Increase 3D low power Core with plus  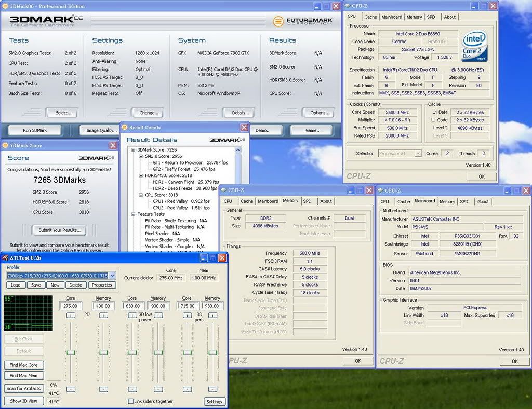[132, 316]
